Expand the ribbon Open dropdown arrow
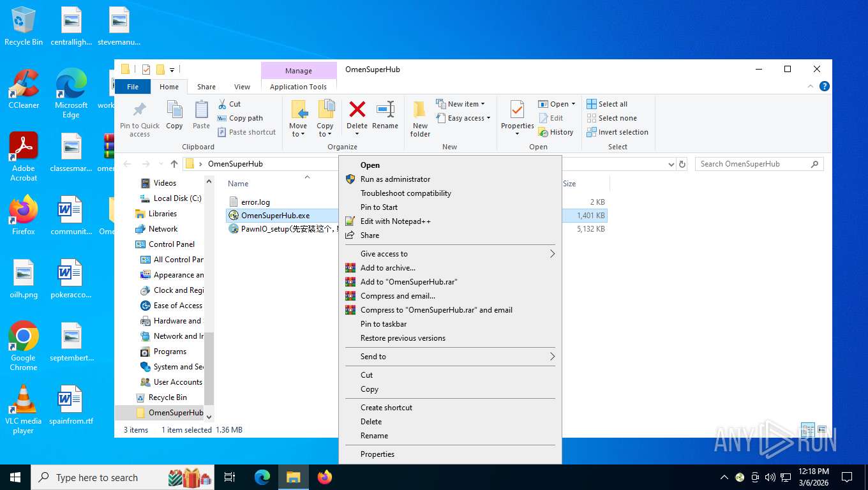 point(573,104)
